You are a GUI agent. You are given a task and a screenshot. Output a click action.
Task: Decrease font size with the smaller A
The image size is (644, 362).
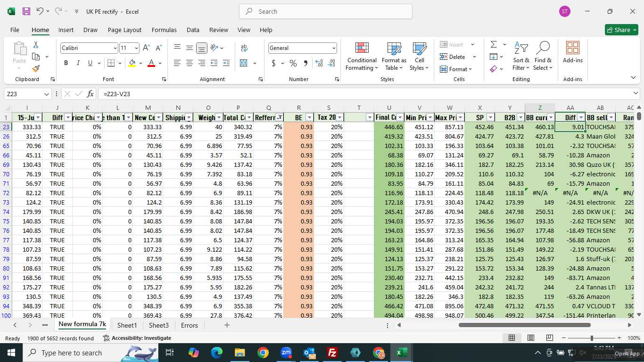tap(159, 48)
